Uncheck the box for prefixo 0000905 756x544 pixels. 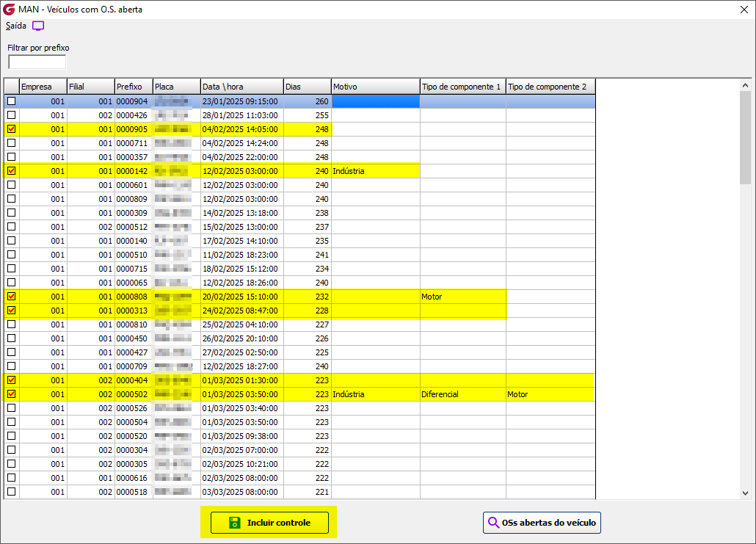click(12, 129)
